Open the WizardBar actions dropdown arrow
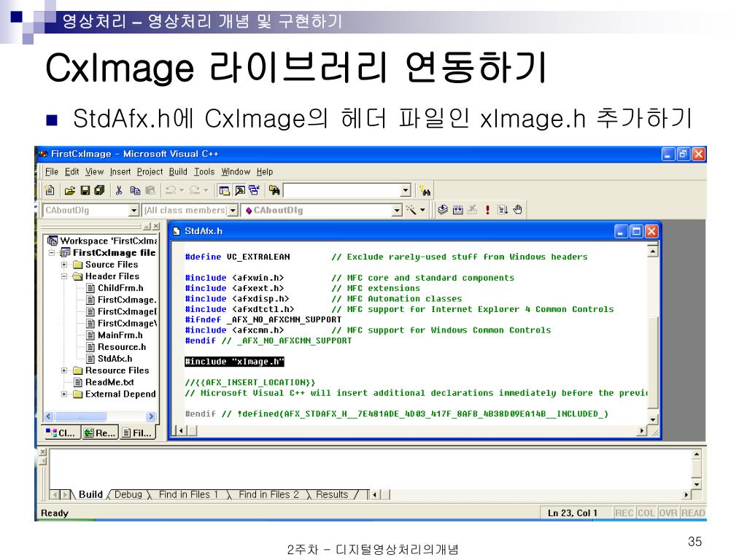This screenshot has width=747, height=560. pos(422,210)
